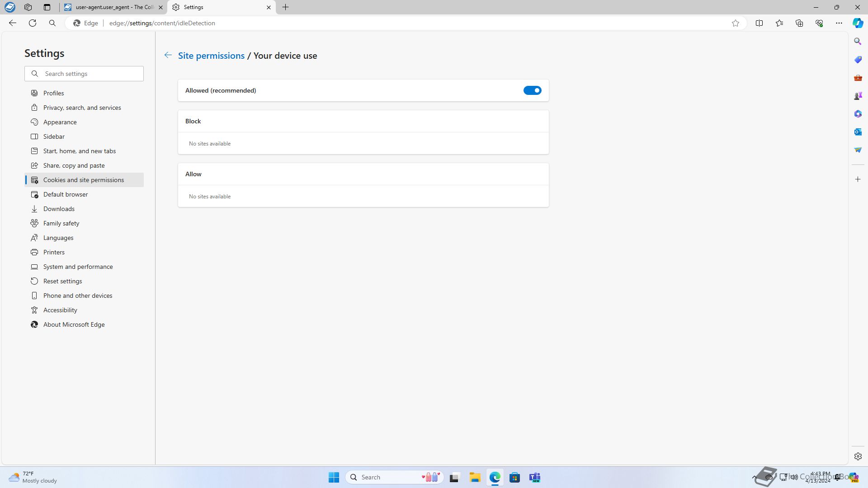Open Split screen view
Screen dimensions: 868x488
click(759, 23)
